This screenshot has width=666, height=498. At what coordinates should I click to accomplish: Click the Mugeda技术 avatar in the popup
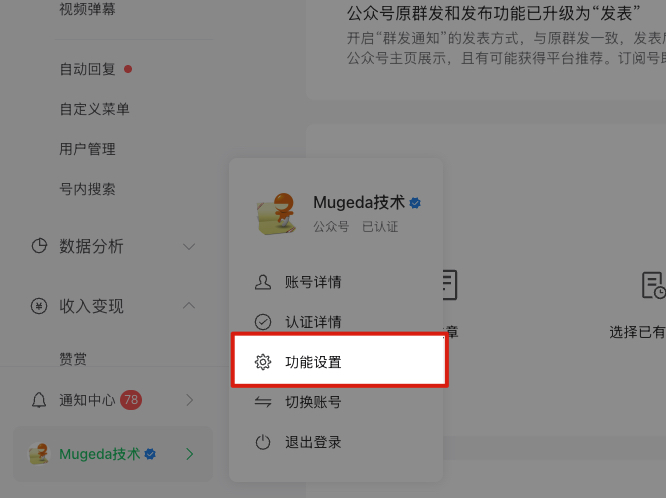coord(276,214)
